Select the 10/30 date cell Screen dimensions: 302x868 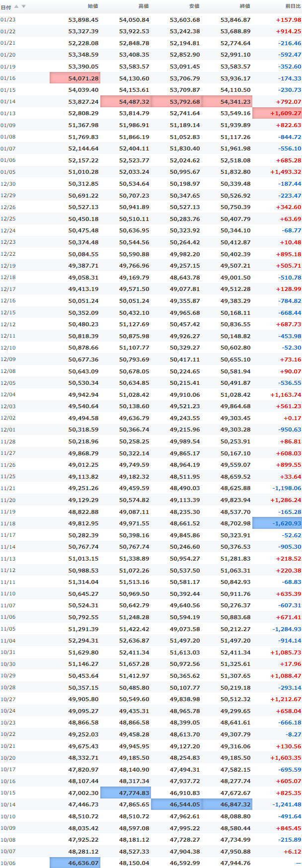click(x=8, y=664)
